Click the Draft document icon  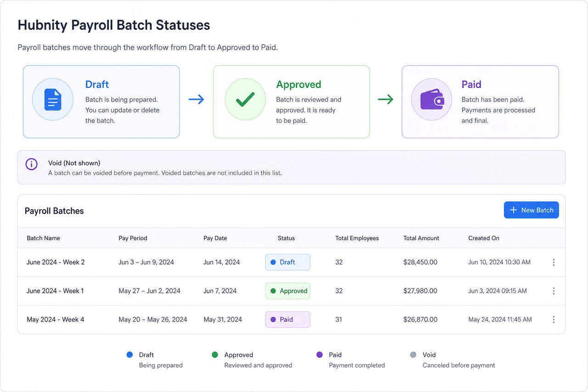tap(53, 99)
